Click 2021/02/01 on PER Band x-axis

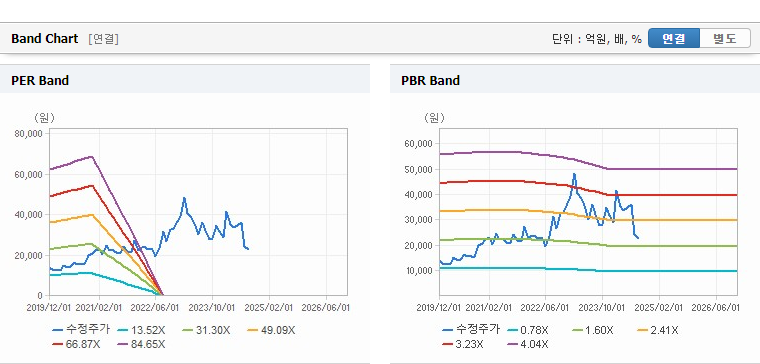(99, 308)
